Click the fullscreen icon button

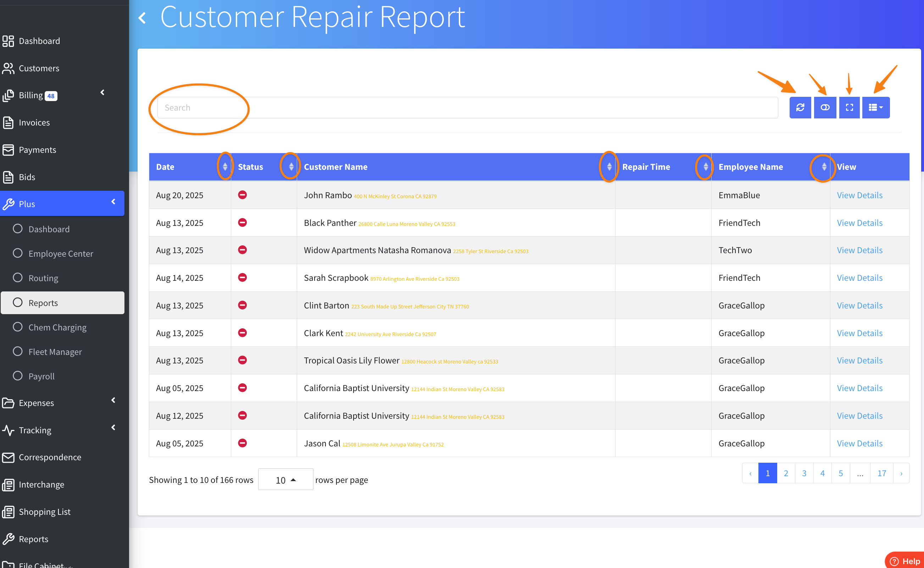tap(849, 108)
